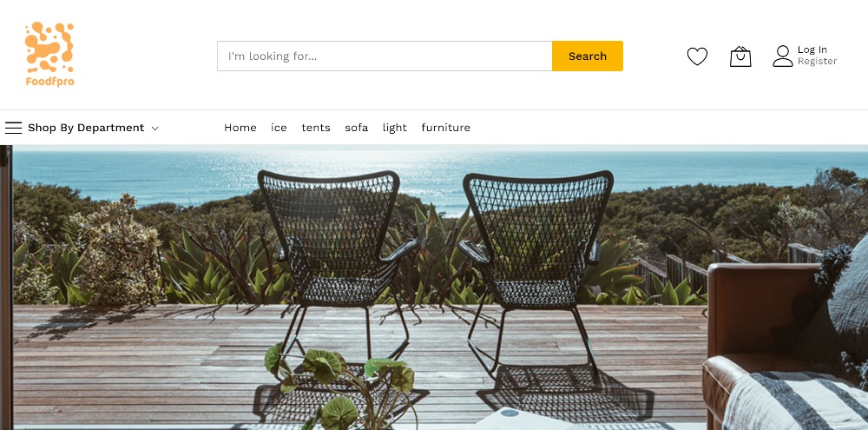Open the Shop By Department menu label
Screen dimensions: 868x430
(x=86, y=128)
